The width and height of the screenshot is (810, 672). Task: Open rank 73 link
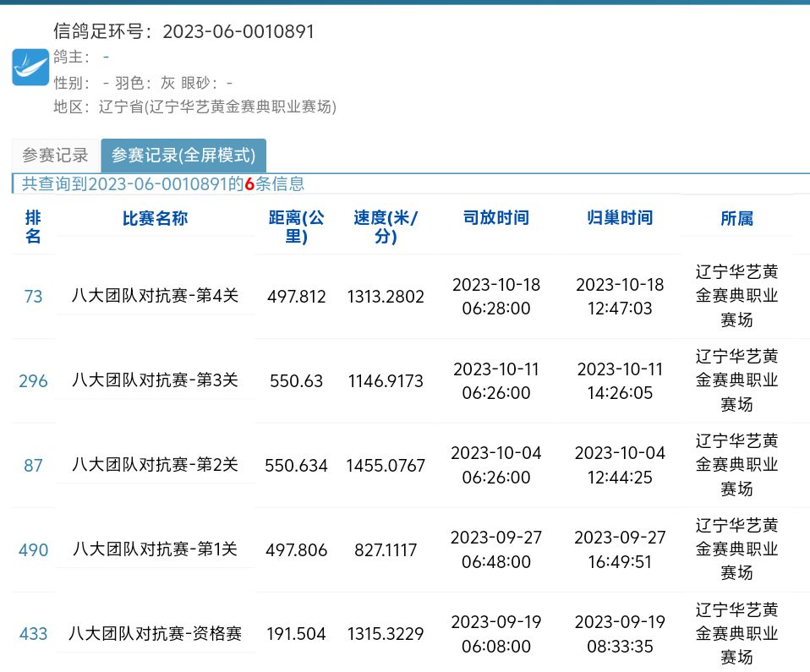tap(33, 297)
